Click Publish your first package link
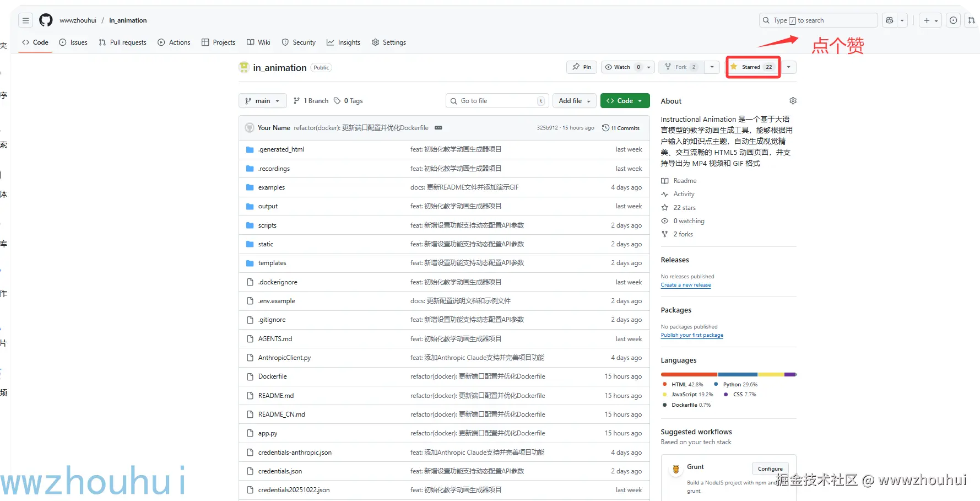 pos(692,335)
